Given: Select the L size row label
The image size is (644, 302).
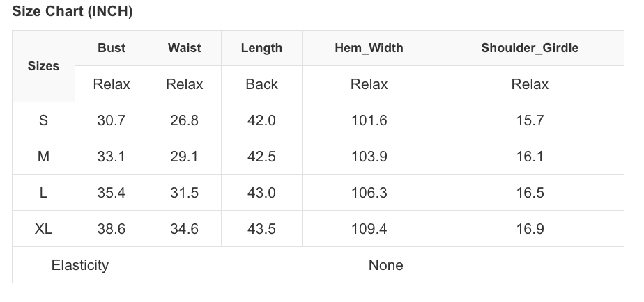Looking at the screenshot, I should (43, 193).
